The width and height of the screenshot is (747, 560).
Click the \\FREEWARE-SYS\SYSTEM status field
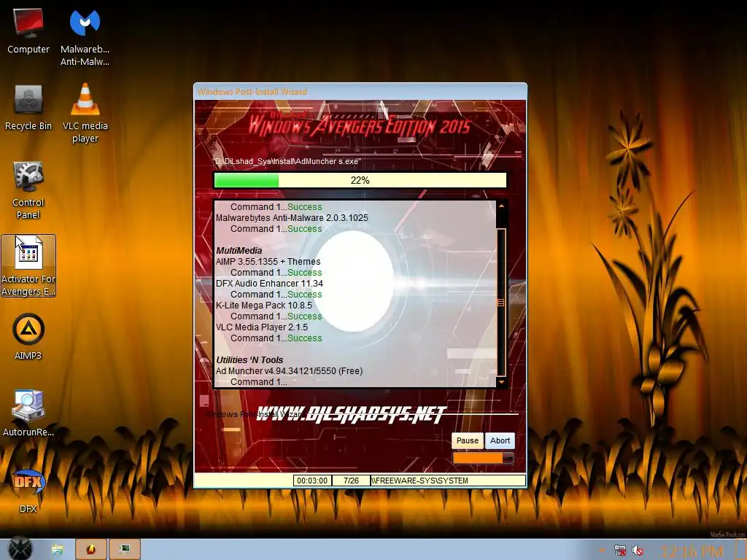(x=448, y=481)
